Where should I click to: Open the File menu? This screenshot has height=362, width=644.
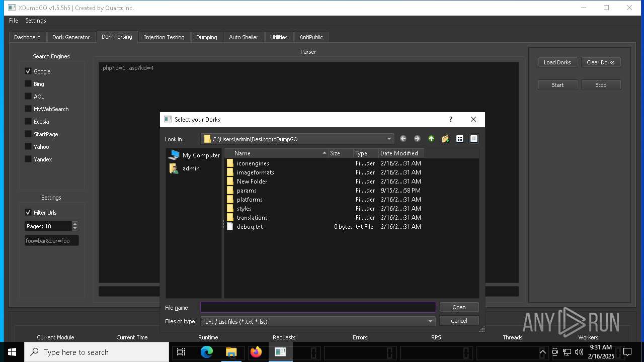pyautogui.click(x=14, y=21)
